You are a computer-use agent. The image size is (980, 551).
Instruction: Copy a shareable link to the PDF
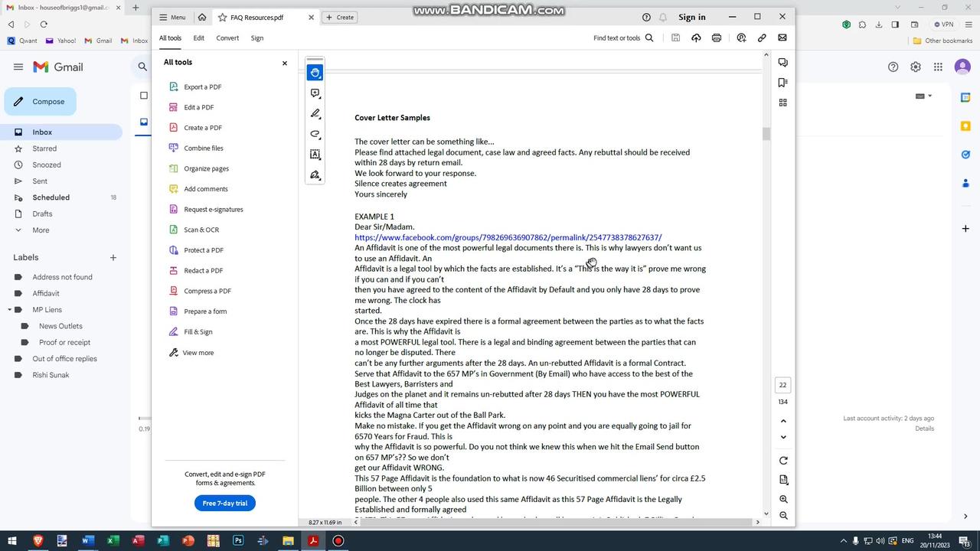coord(761,37)
